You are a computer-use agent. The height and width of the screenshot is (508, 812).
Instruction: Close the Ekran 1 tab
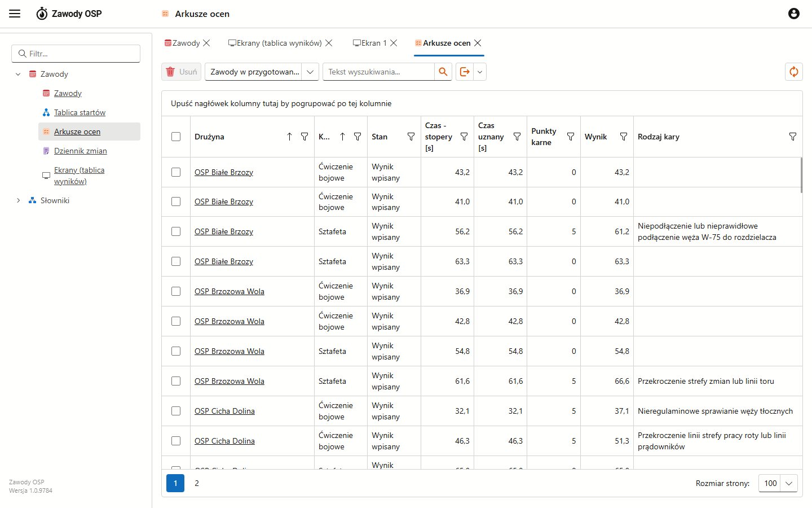pyautogui.click(x=394, y=43)
